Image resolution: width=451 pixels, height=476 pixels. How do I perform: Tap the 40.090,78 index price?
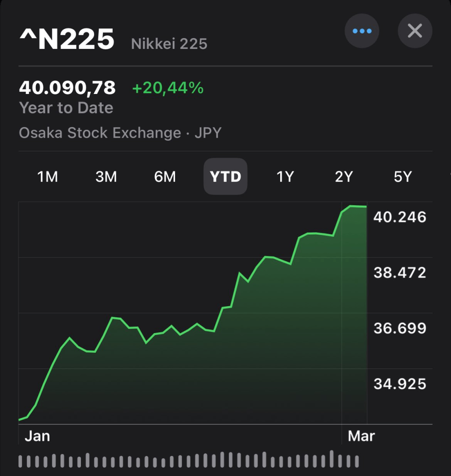point(67,87)
